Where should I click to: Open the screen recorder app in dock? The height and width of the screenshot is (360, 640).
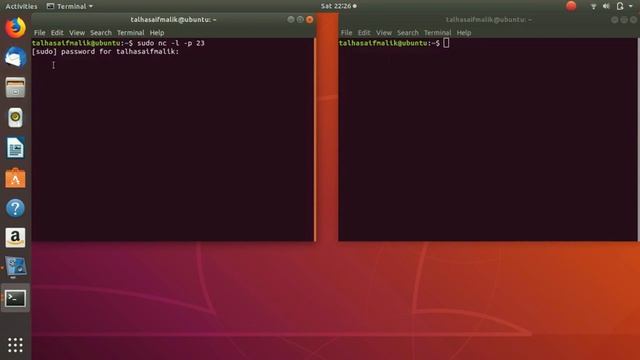point(16,267)
